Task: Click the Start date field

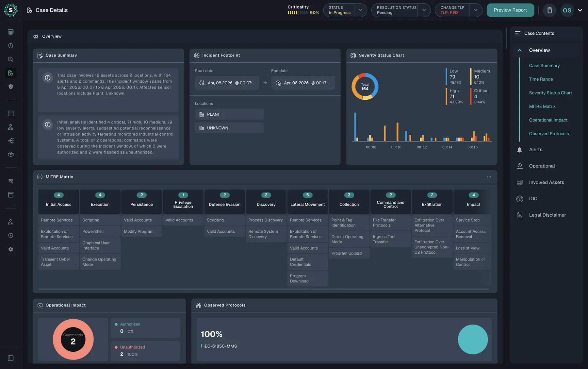Action: (227, 83)
